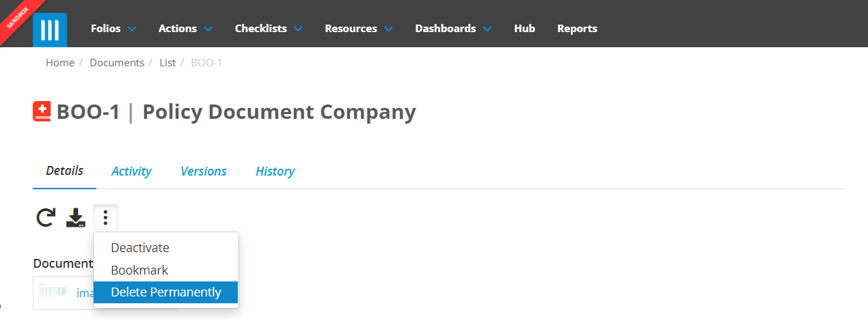Open the Resources dropdown
868x319 pixels.
(359, 29)
